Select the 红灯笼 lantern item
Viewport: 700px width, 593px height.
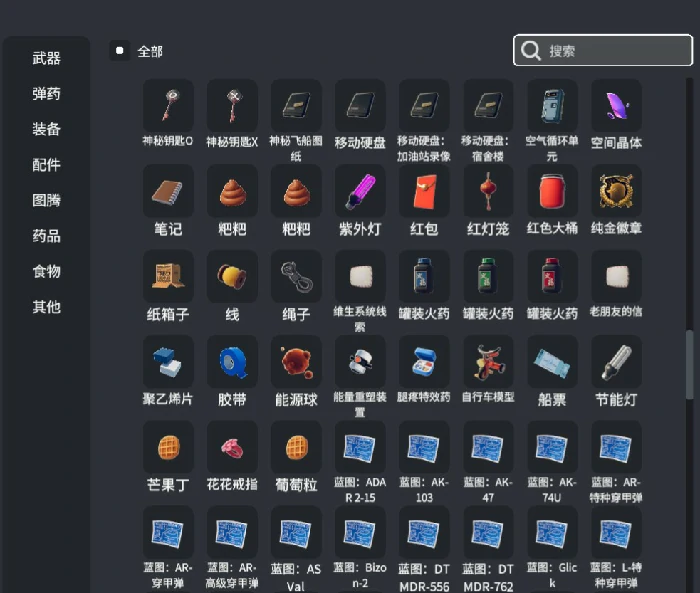click(488, 191)
